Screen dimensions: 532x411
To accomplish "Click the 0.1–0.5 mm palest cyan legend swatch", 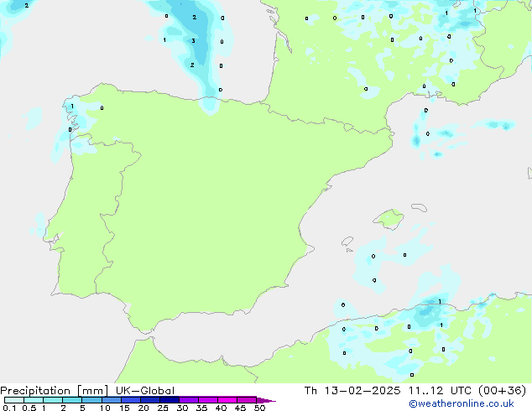I will point(14,400).
